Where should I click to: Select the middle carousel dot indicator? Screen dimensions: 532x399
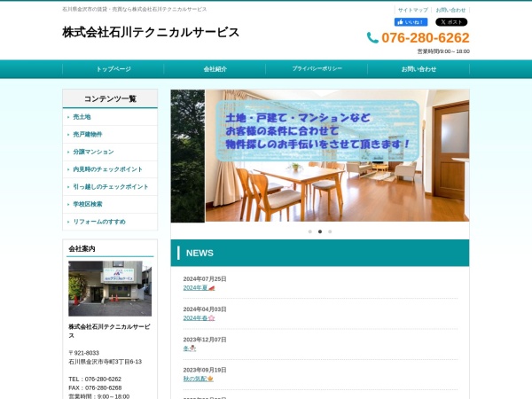tap(320, 231)
